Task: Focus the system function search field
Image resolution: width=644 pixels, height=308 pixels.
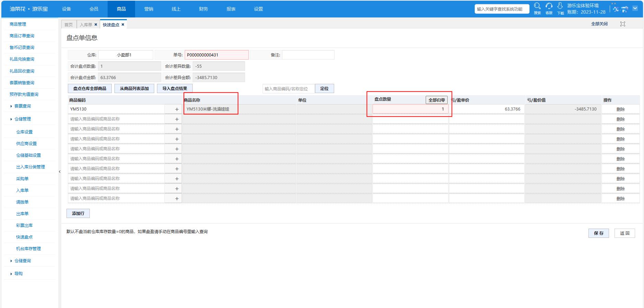Action: [x=502, y=9]
